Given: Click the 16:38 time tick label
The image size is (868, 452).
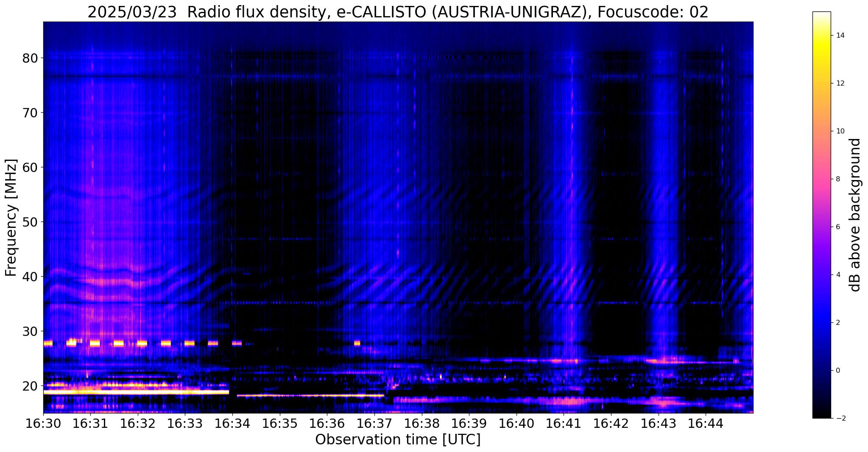Looking at the screenshot, I should (x=422, y=424).
